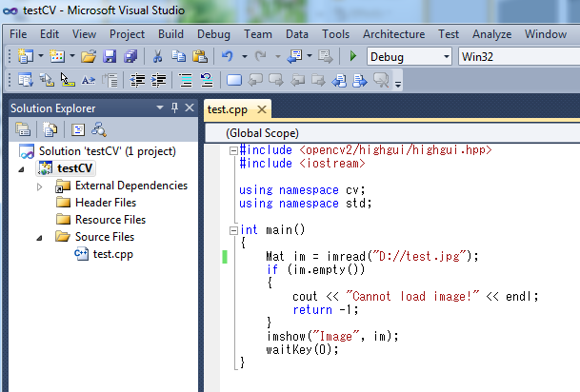Undo the last edit
The image size is (580, 392).
click(x=227, y=56)
